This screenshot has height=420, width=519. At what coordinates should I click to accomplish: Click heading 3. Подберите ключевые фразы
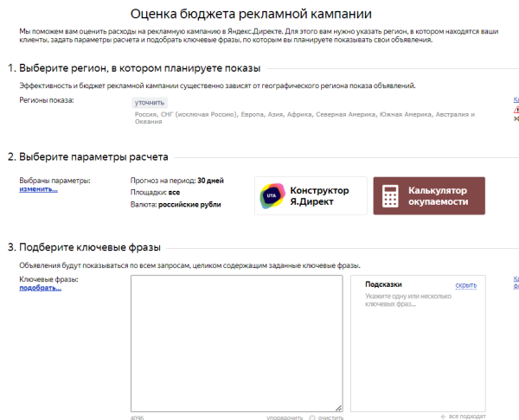tap(84, 247)
